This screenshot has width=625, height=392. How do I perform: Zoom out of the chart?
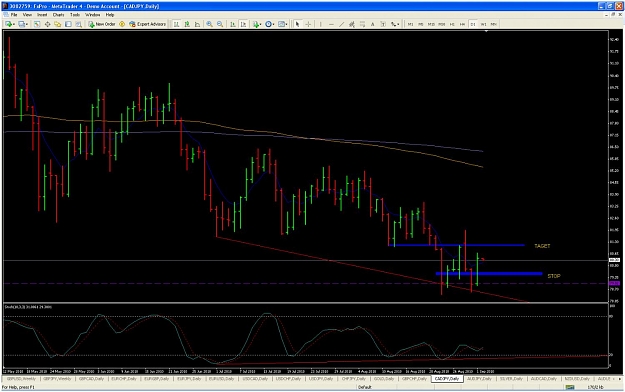[220, 24]
